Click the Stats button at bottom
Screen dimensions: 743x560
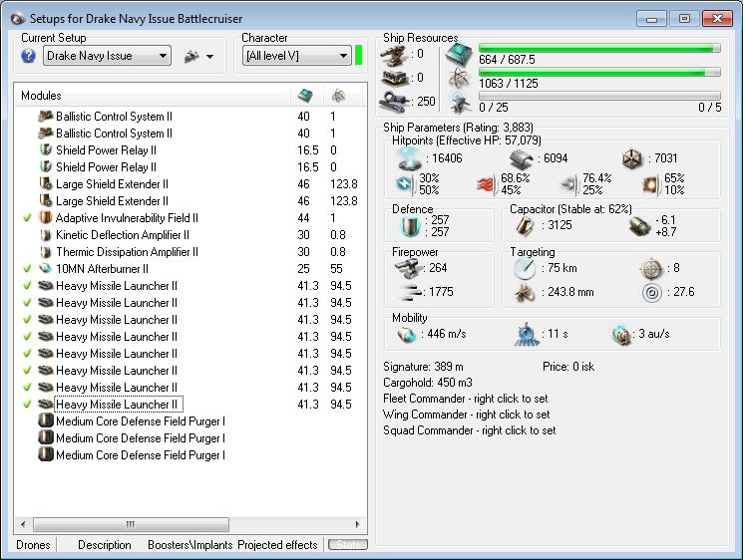pyautogui.click(x=348, y=545)
